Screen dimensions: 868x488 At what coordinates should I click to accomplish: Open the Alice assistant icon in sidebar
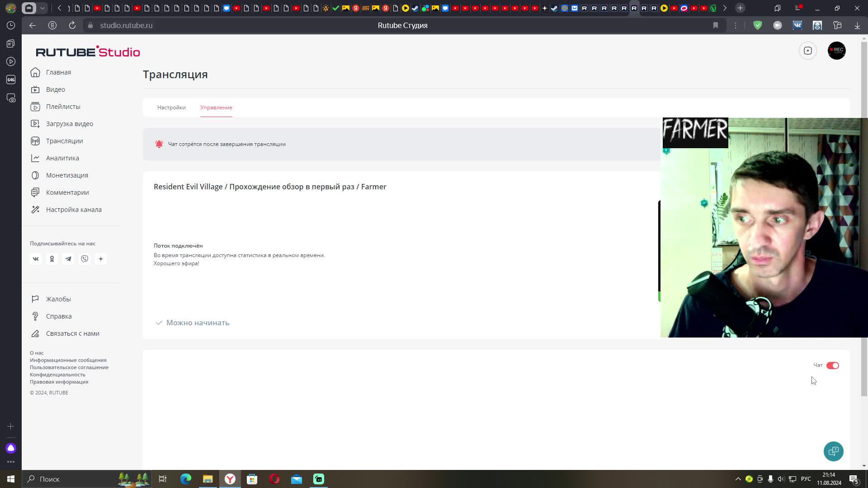point(11,448)
